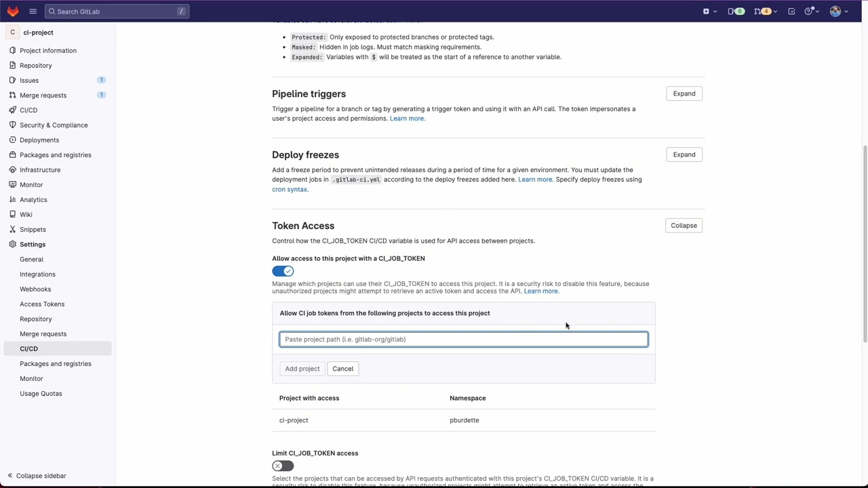Open the dropdown arrow beside user avatar
The width and height of the screenshot is (868, 488).
[x=846, y=12]
